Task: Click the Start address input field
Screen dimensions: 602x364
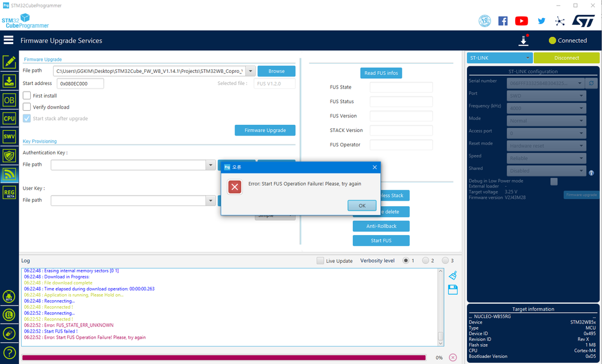Action: click(x=80, y=84)
